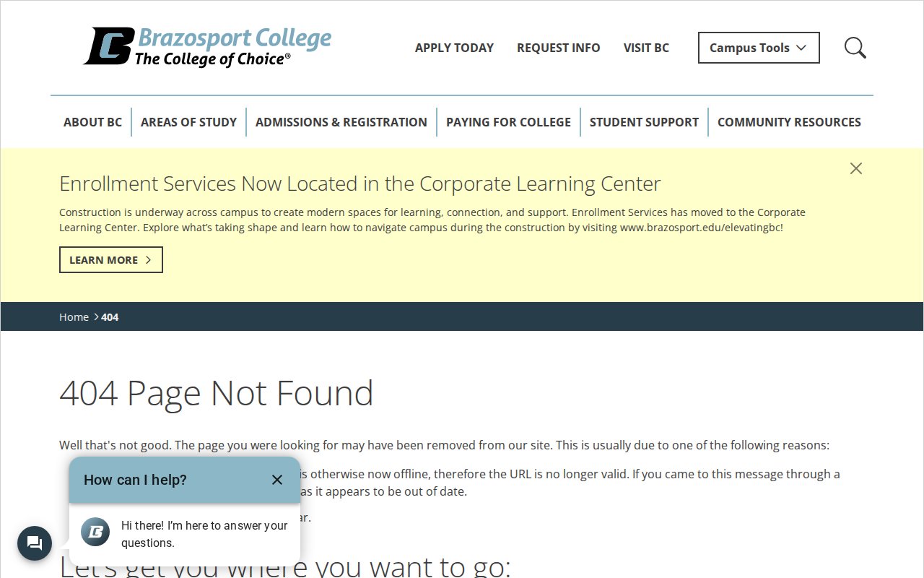The image size is (924, 578).
Task: Open the search magnifier icon
Action: (855, 48)
